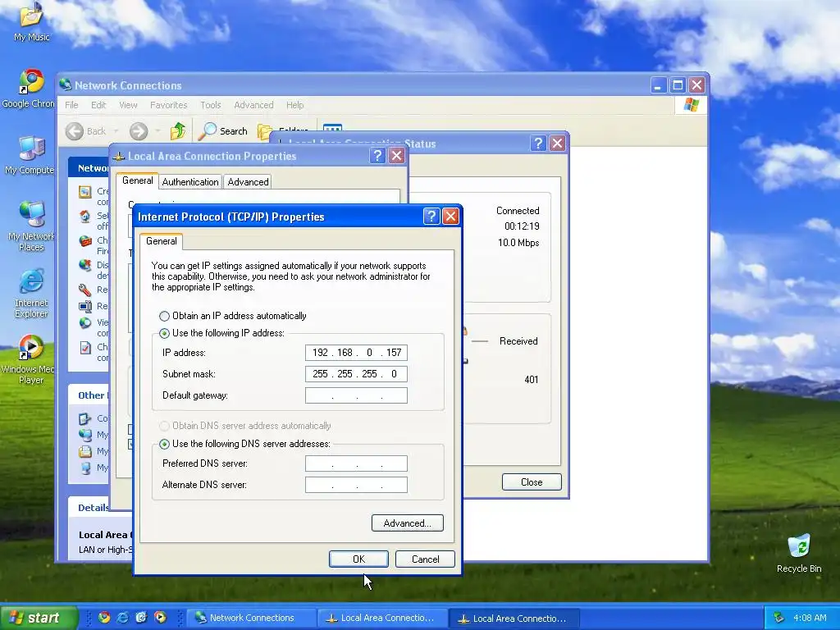This screenshot has width=840, height=630.
Task: Launch Chrome from Quick Launch bar
Action: click(104, 618)
